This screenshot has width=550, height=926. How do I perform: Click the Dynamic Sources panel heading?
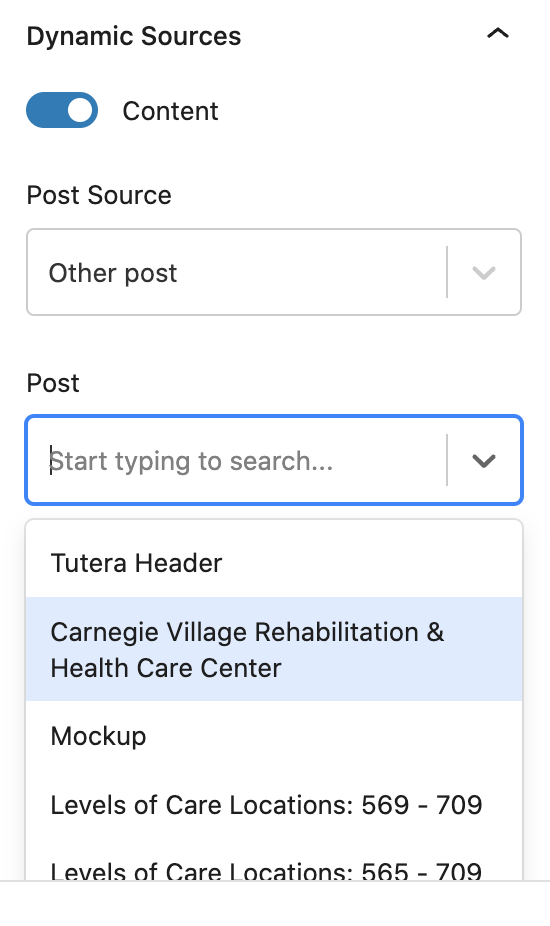point(134,36)
